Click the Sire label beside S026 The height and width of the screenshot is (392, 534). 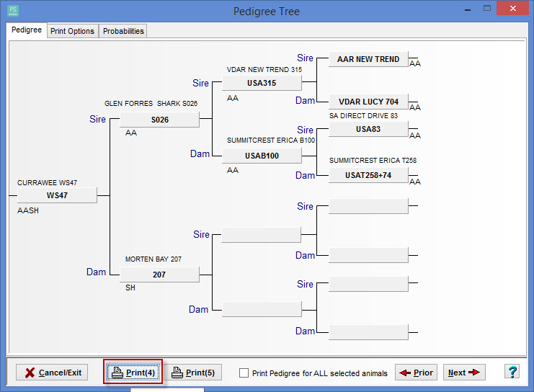(98, 119)
